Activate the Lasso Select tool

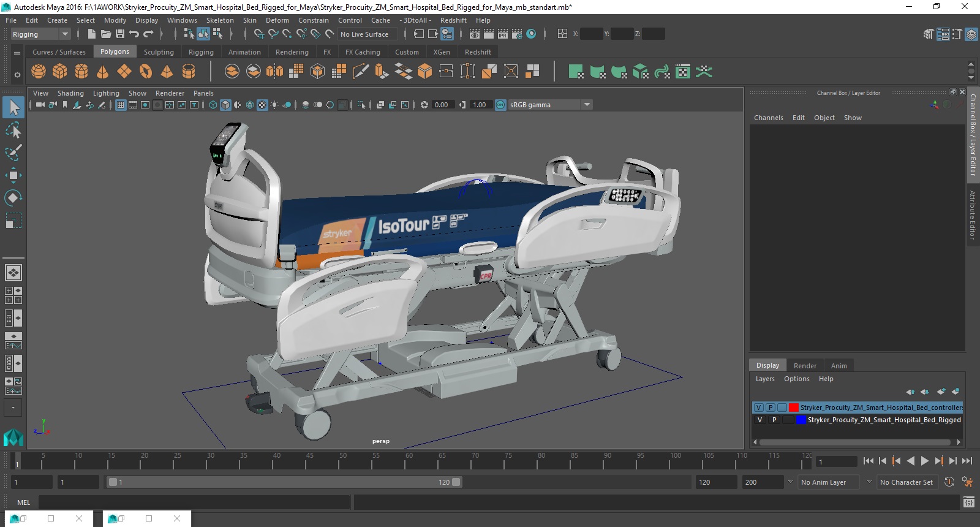tap(13, 130)
